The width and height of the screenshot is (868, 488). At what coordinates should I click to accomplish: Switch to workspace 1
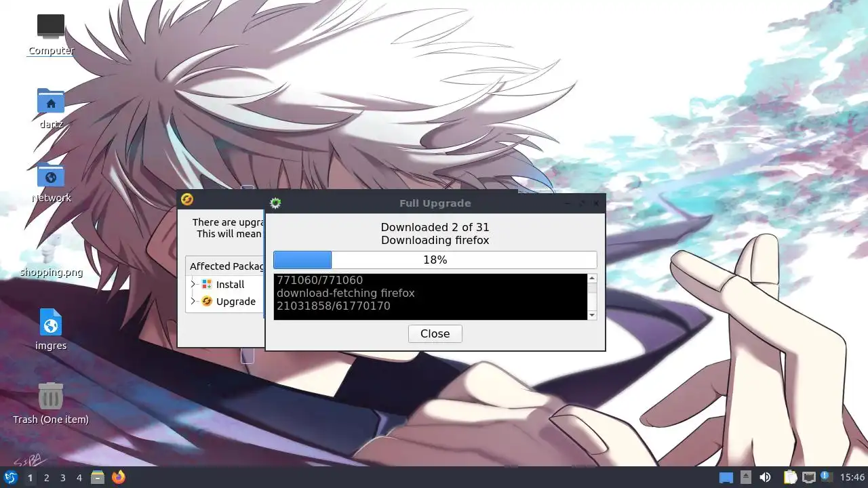pyautogui.click(x=30, y=478)
